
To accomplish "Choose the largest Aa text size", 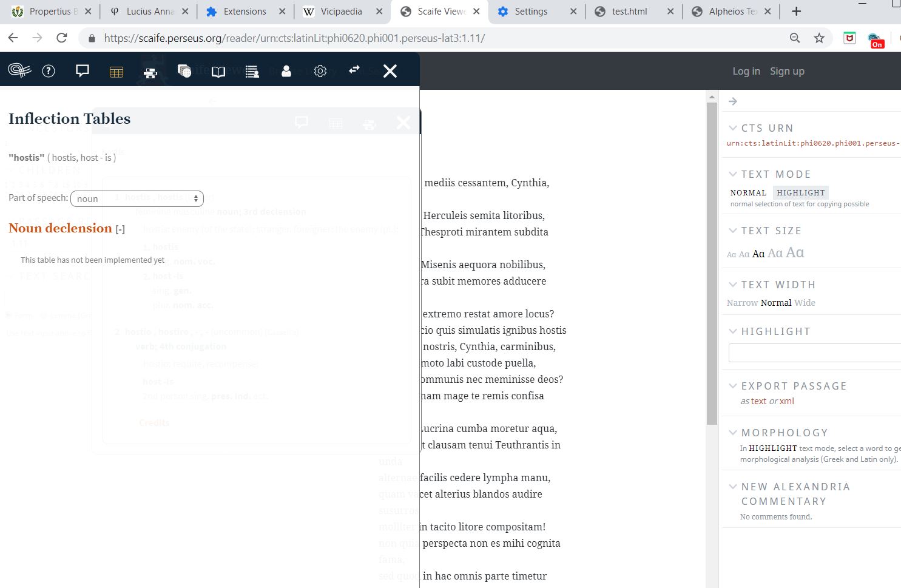I will point(795,252).
